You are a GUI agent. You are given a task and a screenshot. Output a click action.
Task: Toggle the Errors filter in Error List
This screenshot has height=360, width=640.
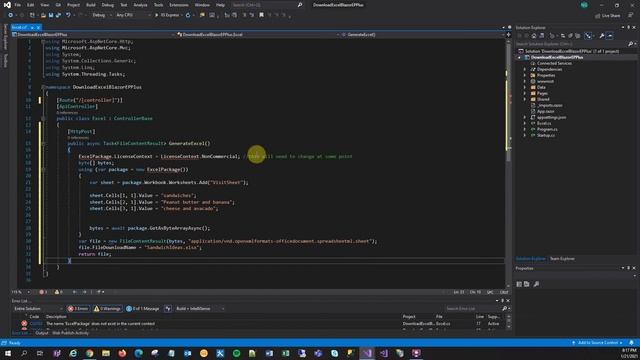pyautogui.click(x=78, y=309)
